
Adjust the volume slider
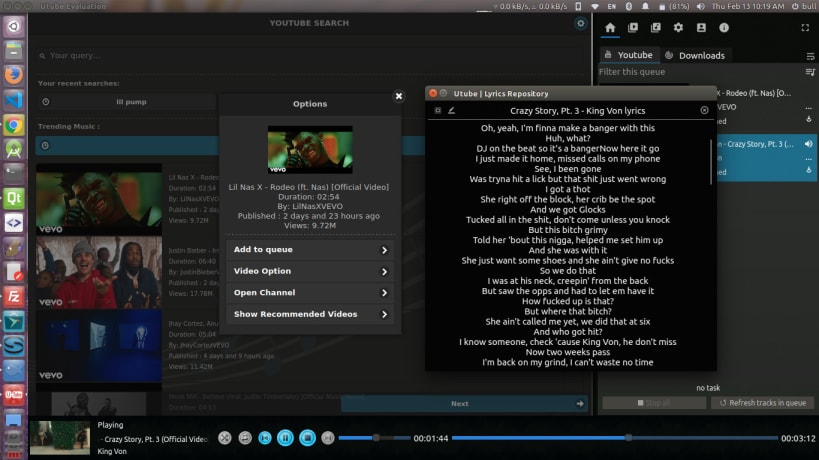[x=375, y=438]
